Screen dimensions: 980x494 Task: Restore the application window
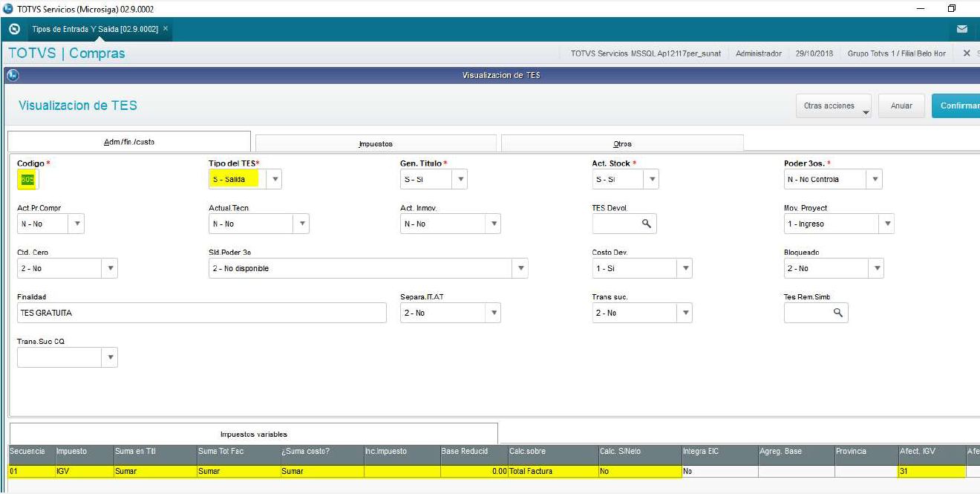[951, 9]
